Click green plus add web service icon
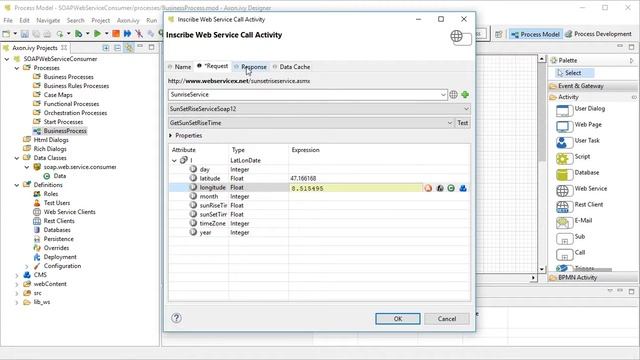This screenshot has width=640, height=360. coord(465,95)
